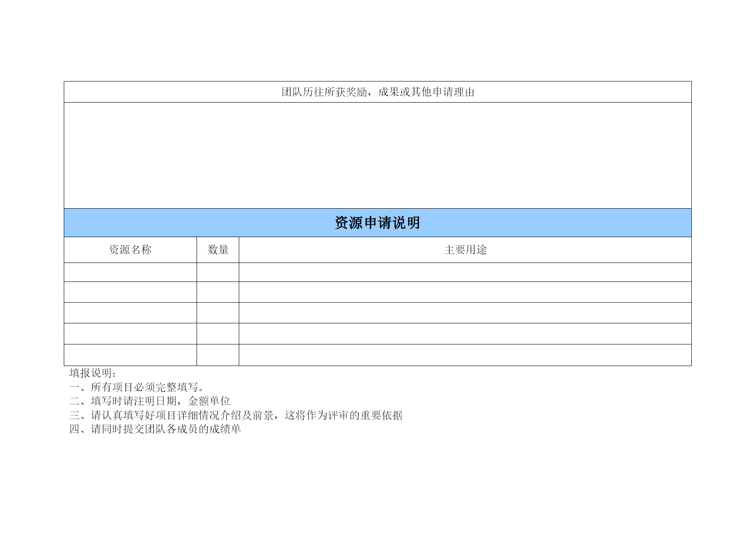Click the large empty box below the awards heading
756x535 pixels.
pyautogui.click(x=378, y=156)
